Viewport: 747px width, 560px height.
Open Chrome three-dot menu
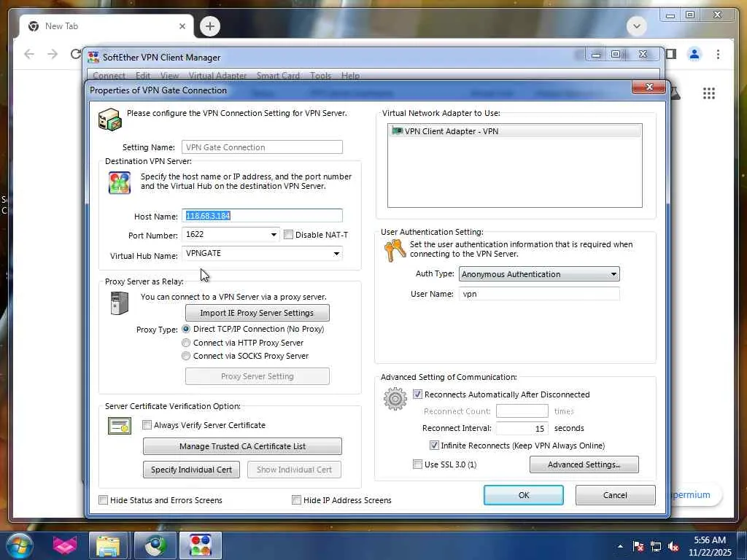(718, 54)
